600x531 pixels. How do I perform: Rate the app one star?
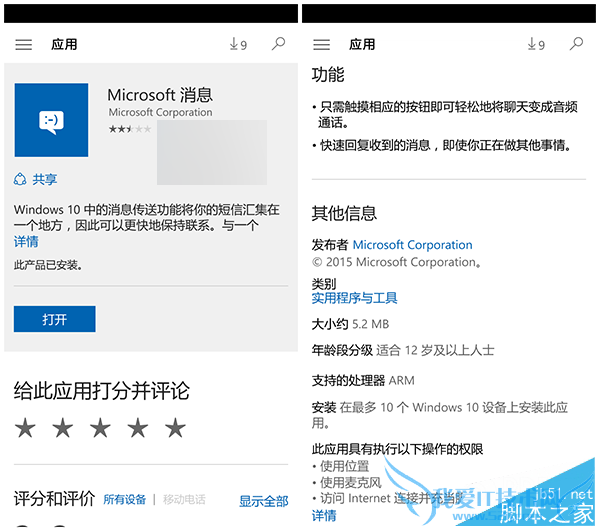(x=25, y=428)
